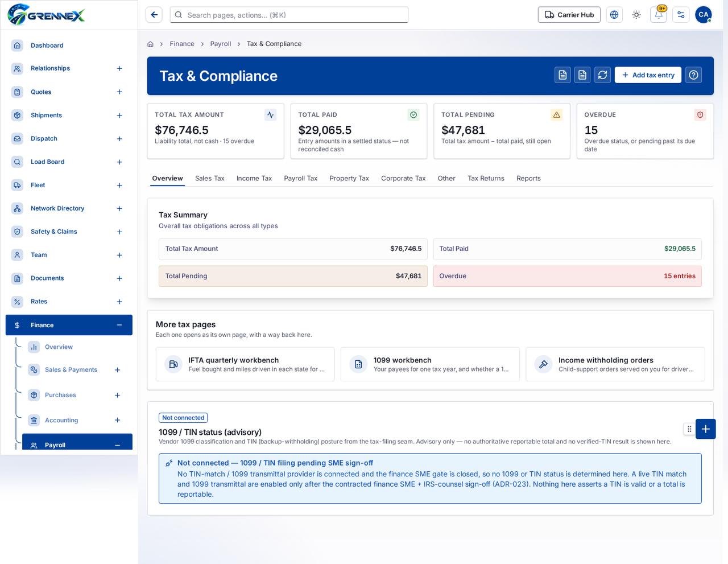Open the CA user avatar menu
Image resolution: width=728 pixels, height=564 pixels.
[704, 15]
